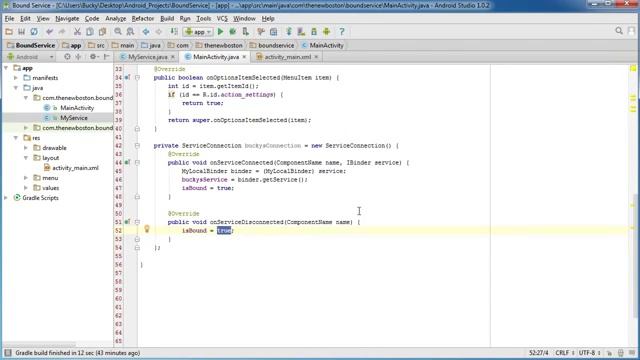This screenshot has width=640, height=360.
Task: Open the VCS menu
Action: pos(222,18)
